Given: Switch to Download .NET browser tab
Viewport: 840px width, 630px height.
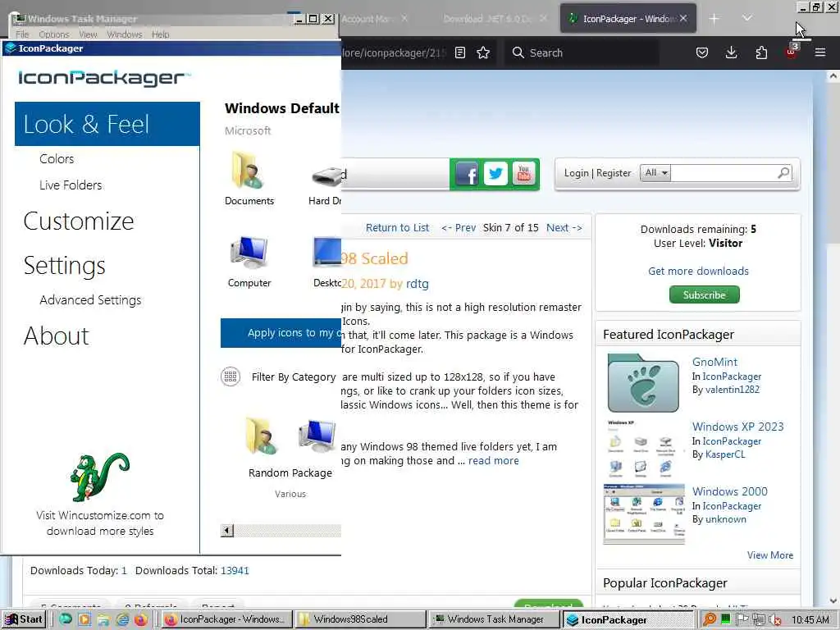Looking at the screenshot, I should point(489,19).
